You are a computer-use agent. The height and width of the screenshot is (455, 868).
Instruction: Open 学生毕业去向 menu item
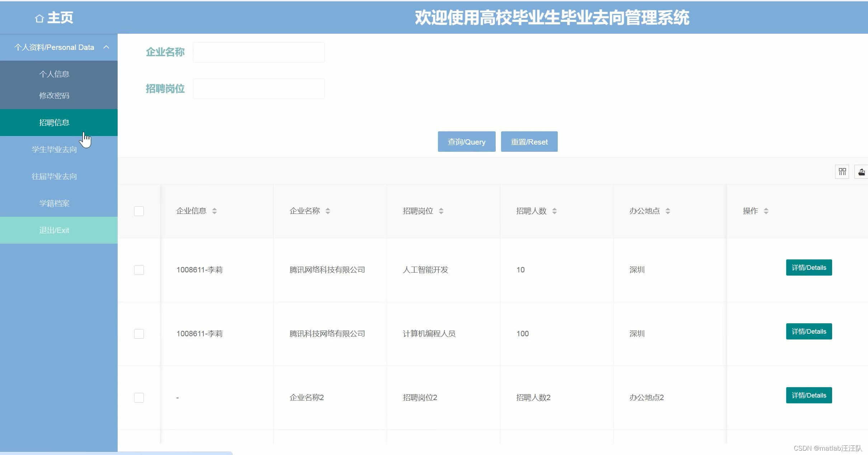pyautogui.click(x=54, y=149)
